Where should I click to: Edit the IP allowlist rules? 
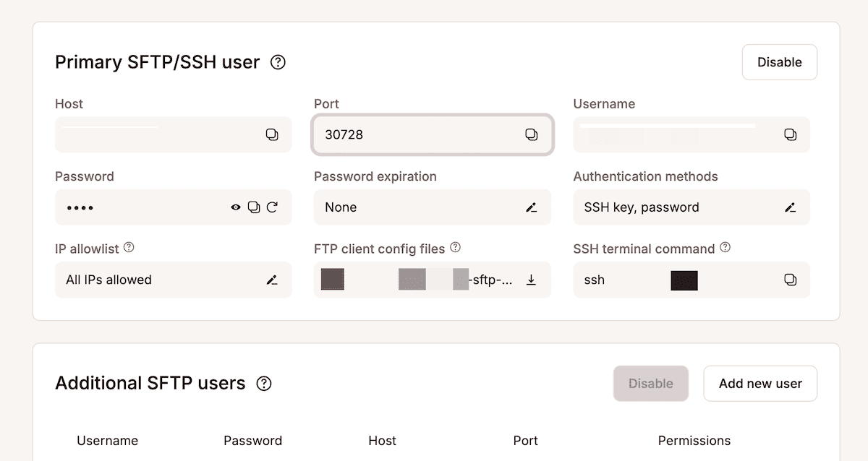point(273,280)
